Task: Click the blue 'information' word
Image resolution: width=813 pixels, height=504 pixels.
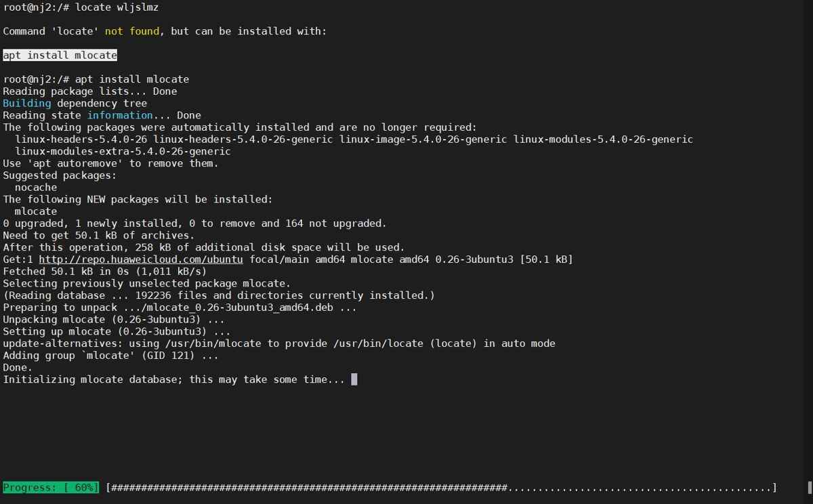Action: coord(120,115)
